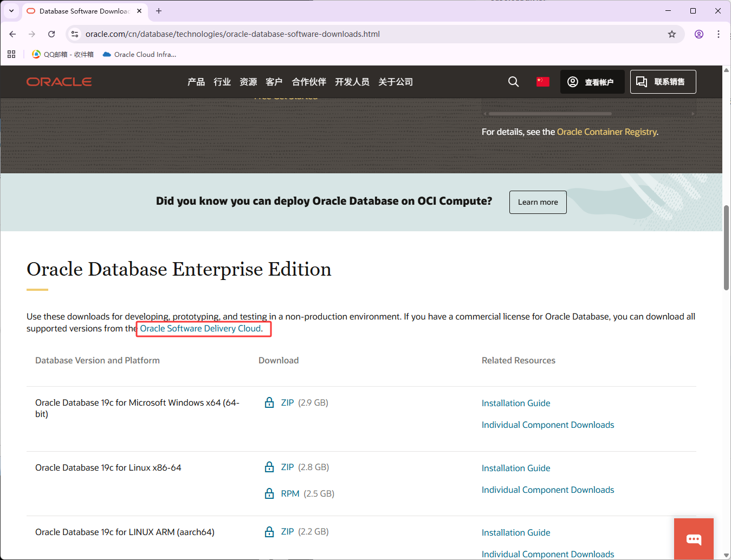Screen dimensions: 731x560
Task: Click the browser back arrow
Action: pos(12,34)
